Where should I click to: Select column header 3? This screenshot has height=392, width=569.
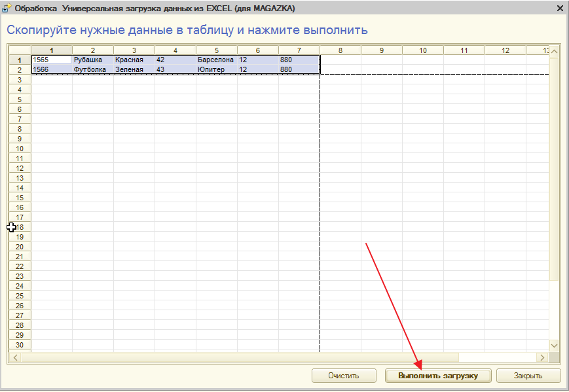(x=134, y=50)
